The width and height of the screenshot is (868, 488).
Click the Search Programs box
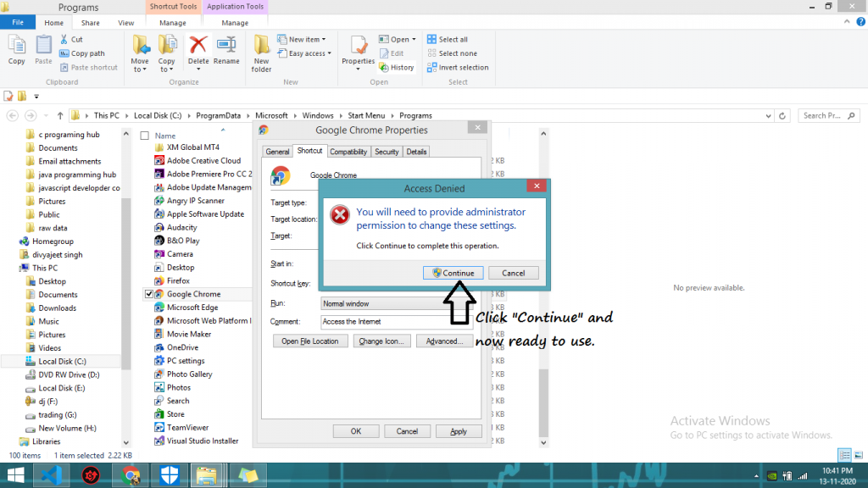click(x=829, y=115)
